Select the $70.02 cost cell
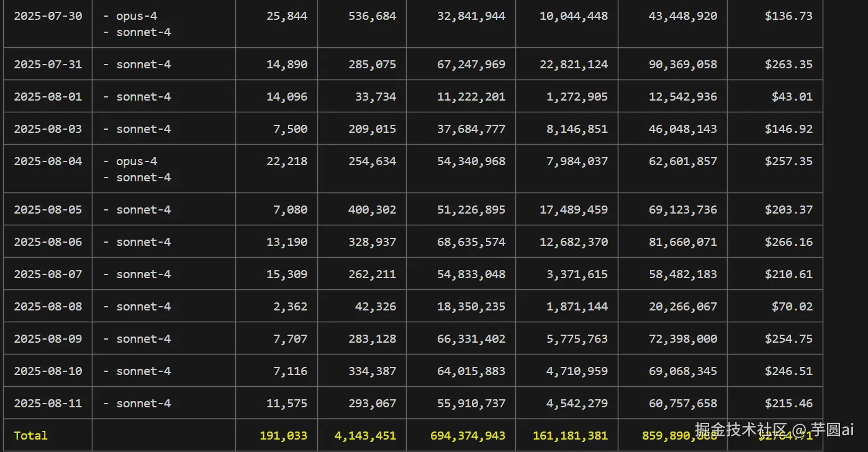The width and height of the screenshot is (868, 452). 792,307
